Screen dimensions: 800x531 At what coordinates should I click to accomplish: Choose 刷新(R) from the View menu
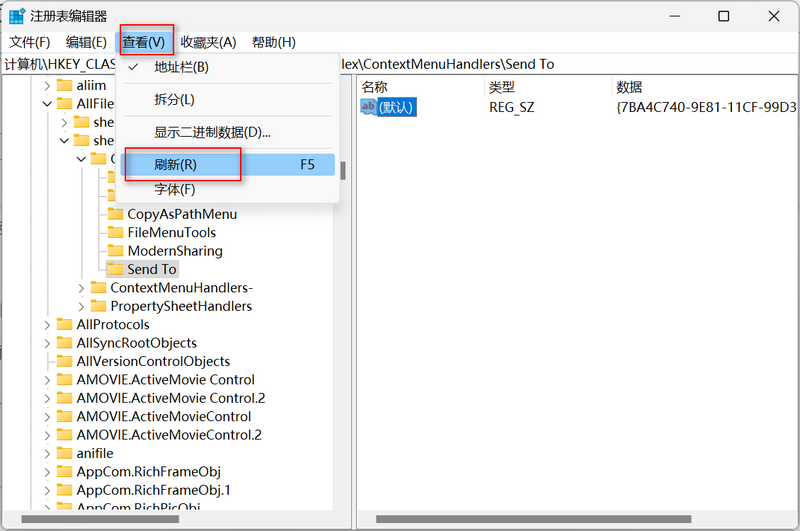[175, 164]
